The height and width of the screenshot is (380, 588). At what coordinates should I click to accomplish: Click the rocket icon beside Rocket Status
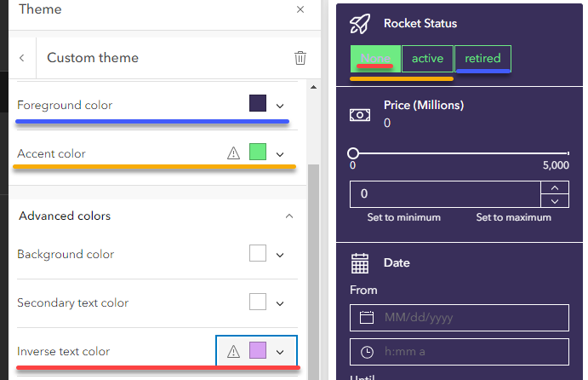pos(360,24)
